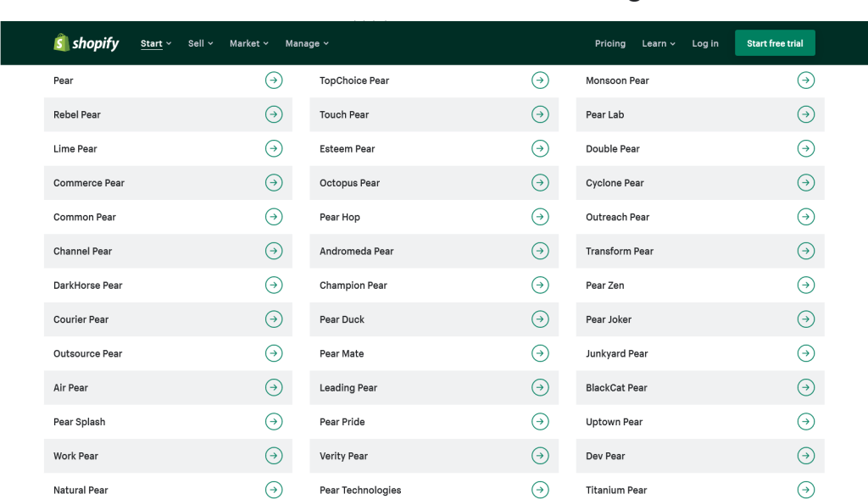Click the arrow icon beside Pear Duck
The height and width of the screenshot is (499, 868).
click(540, 319)
